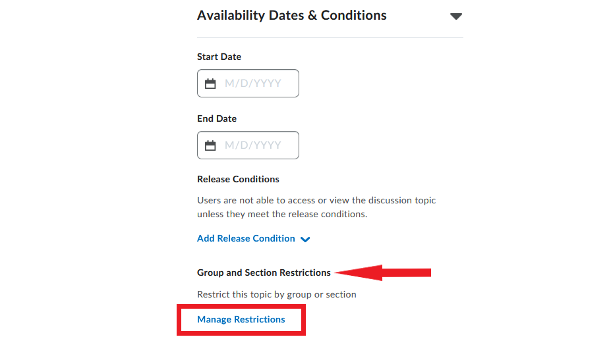Click the 'unless they meet the release conditions' line
The height and width of the screenshot is (364, 611).
[282, 214]
